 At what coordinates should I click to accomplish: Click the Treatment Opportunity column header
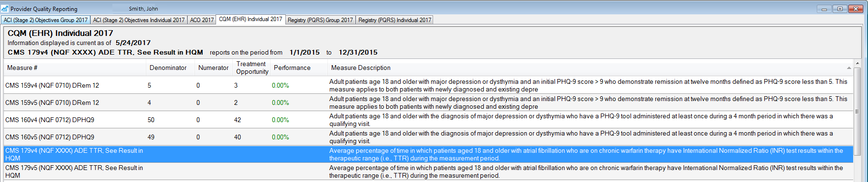(252, 68)
